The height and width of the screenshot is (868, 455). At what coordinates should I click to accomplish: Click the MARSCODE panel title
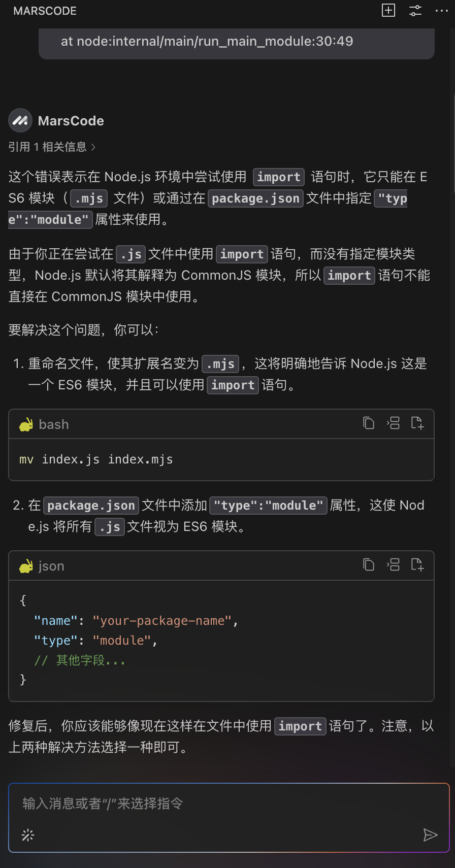tap(45, 11)
